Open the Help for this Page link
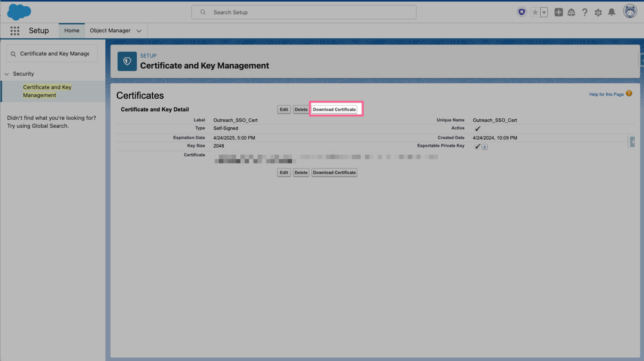This screenshot has width=644, height=361. pyautogui.click(x=606, y=94)
